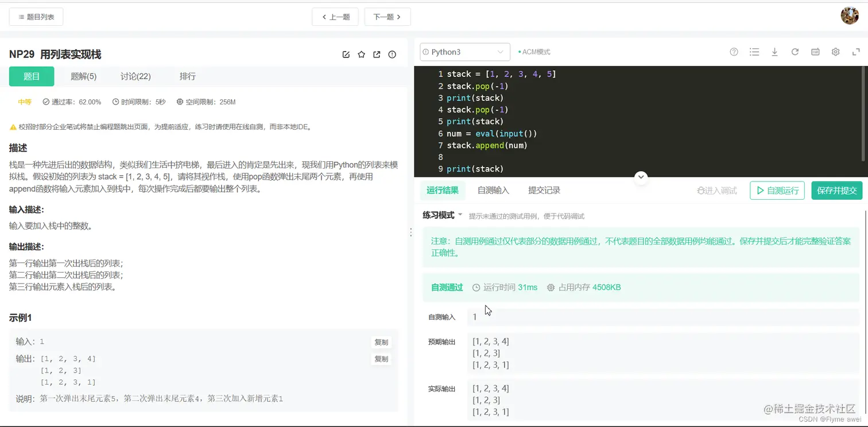Reset the code with the refresh icon
Screen dimensions: 868x427
(795, 52)
